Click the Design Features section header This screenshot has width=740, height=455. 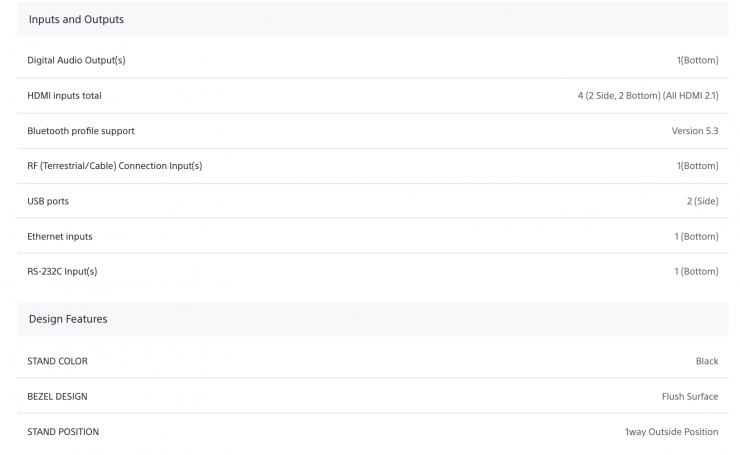68,319
